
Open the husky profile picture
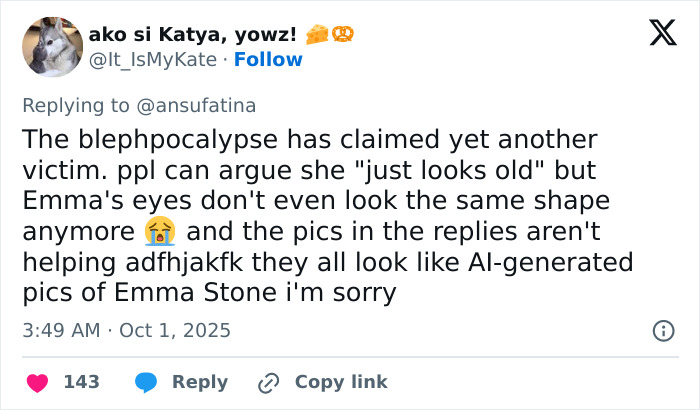coord(52,47)
